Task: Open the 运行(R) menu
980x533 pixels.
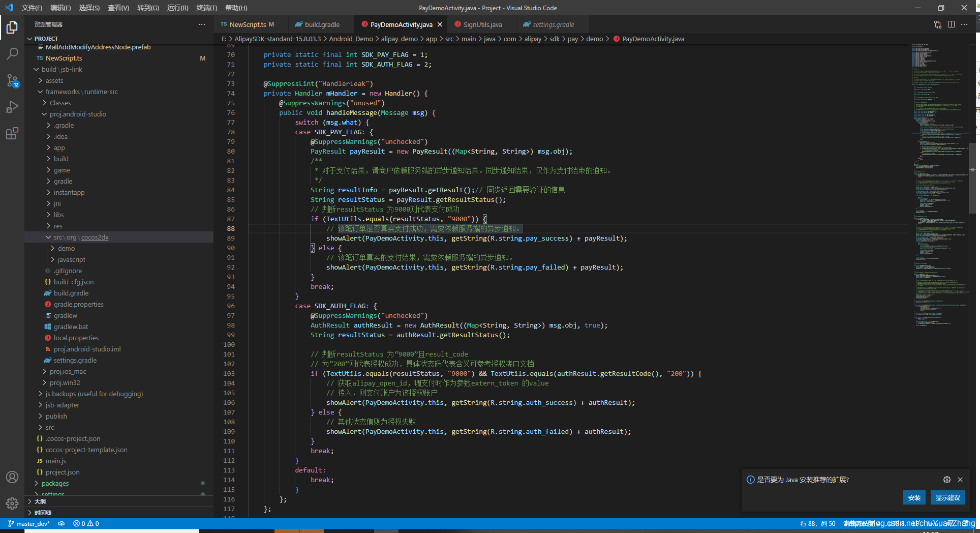Action: coord(177,8)
